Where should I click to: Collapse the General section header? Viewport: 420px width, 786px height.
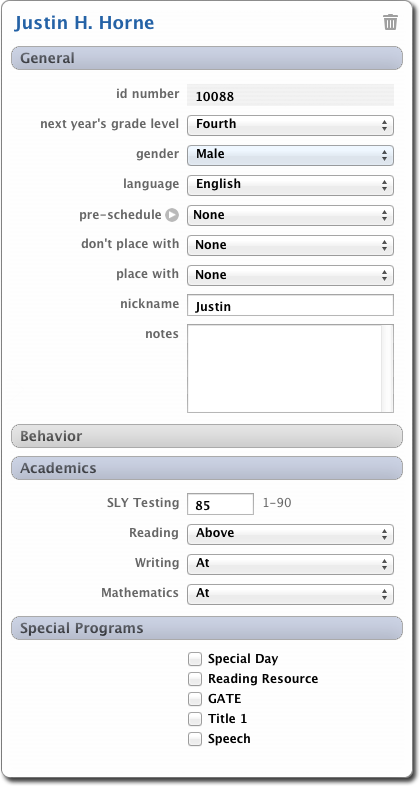point(206,58)
